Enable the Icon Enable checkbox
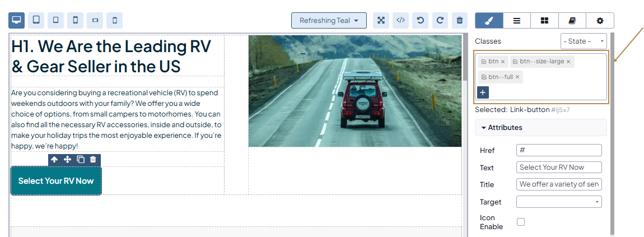Image resolution: width=644 pixels, height=237 pixels. click(x=521, y=222)
